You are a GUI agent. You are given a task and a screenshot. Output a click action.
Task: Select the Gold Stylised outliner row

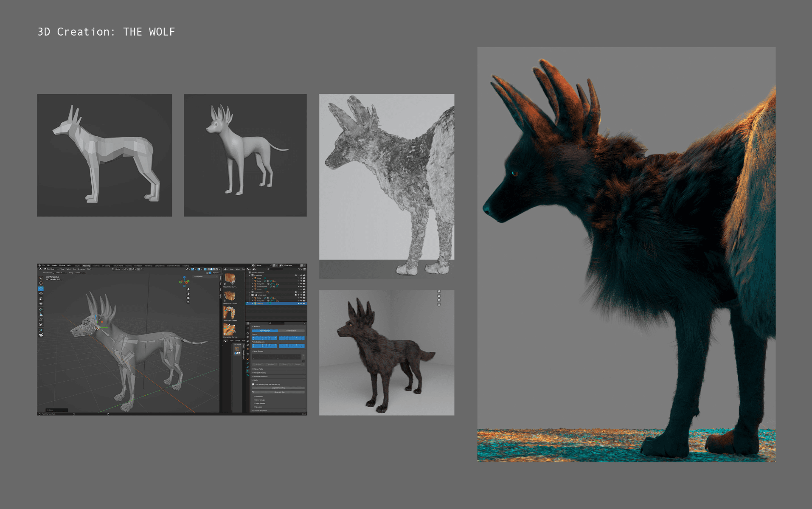[x=277, y=287]
